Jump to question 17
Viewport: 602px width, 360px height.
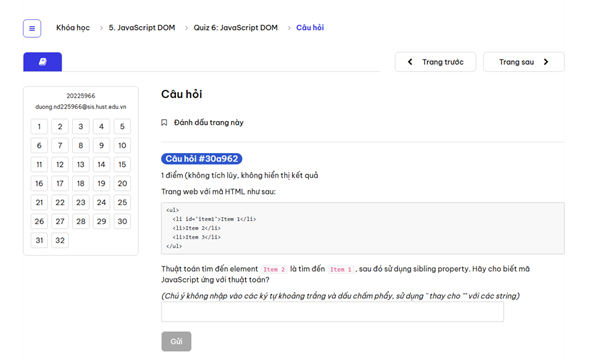(60, 183)
